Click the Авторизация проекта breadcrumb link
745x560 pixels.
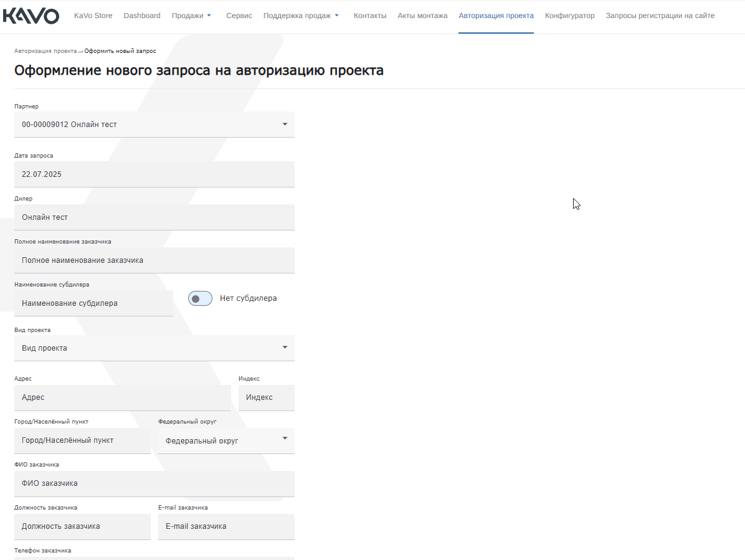pyautogui.click(x=45, y=51)
